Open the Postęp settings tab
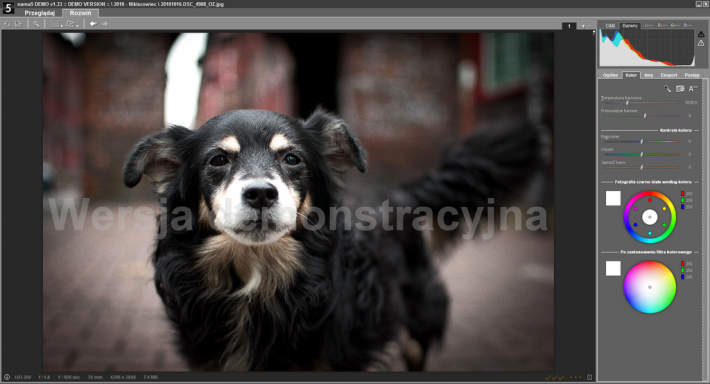 point(692,75)
